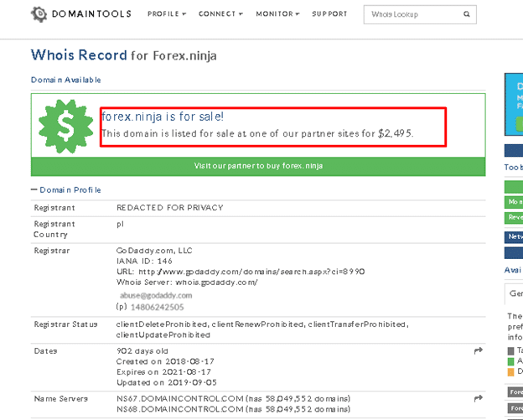The width and height of the screenshot is (523, 420).
Task: Select the NS68.DOMAINCONTROL.COM name server
Action: pos(179,409)
